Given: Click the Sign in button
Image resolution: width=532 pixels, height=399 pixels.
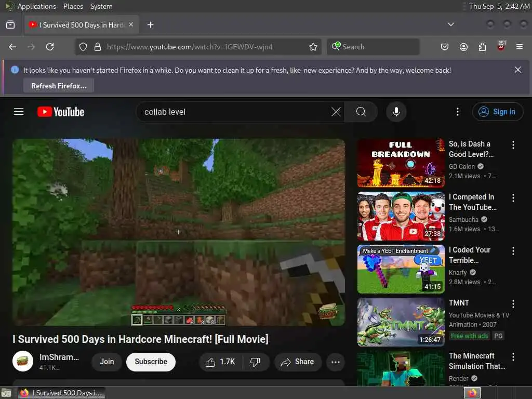Looking at the screenshot, I should [497, 112].
